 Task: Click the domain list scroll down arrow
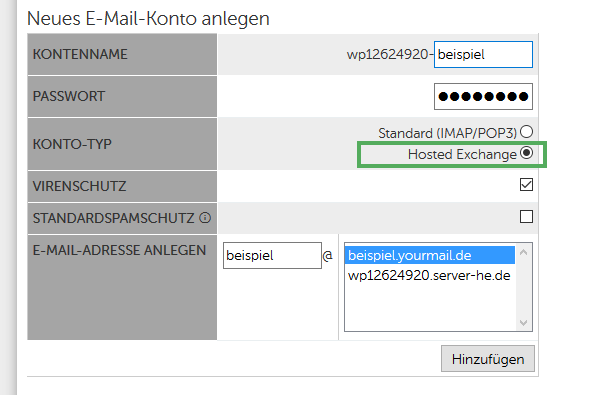click(523, 322)
